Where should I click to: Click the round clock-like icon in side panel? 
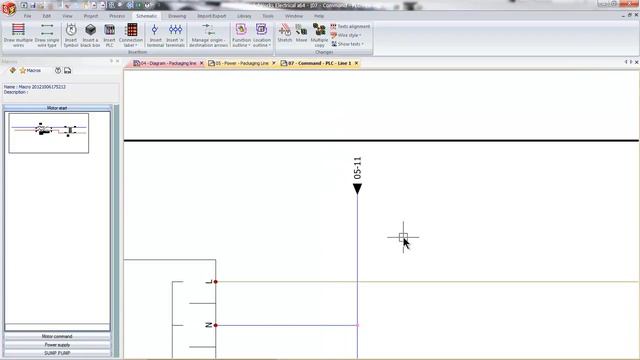point(58,71)
